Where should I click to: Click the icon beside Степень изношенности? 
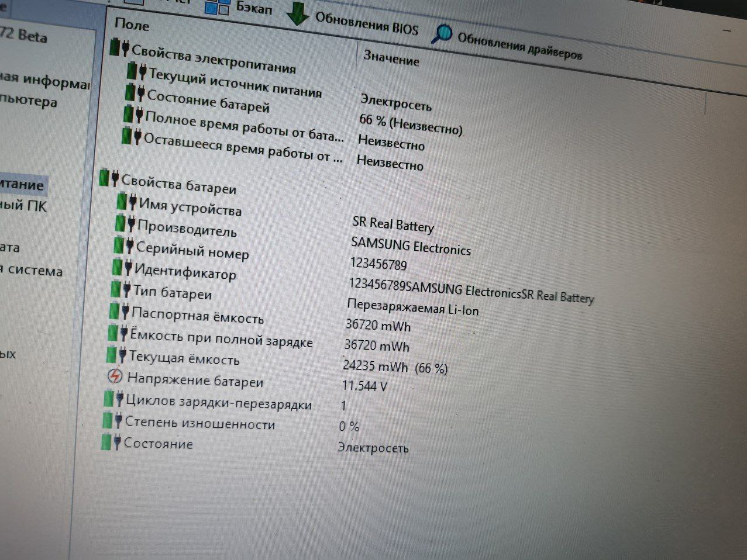click(x=112, y=421)
